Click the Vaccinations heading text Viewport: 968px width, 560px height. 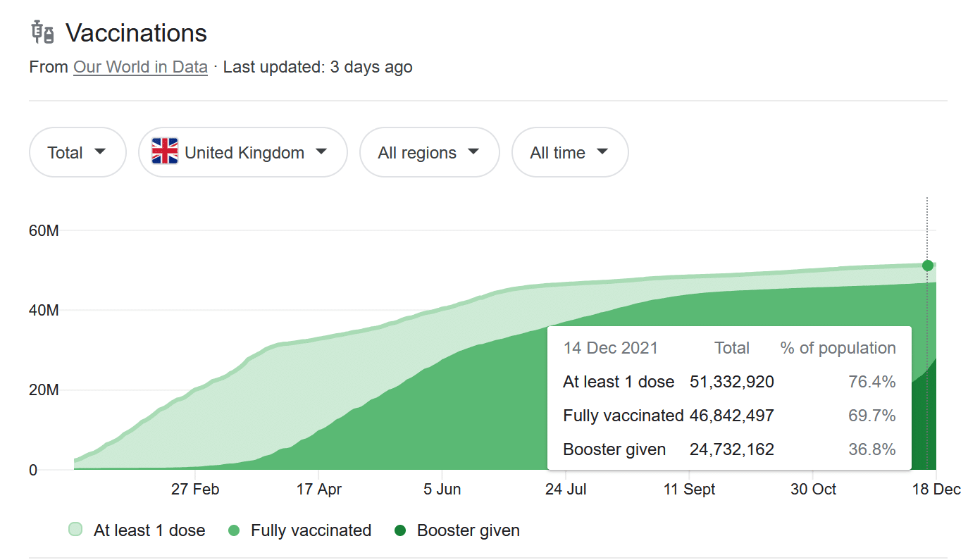pyautogui.click(x=136, y=33)
